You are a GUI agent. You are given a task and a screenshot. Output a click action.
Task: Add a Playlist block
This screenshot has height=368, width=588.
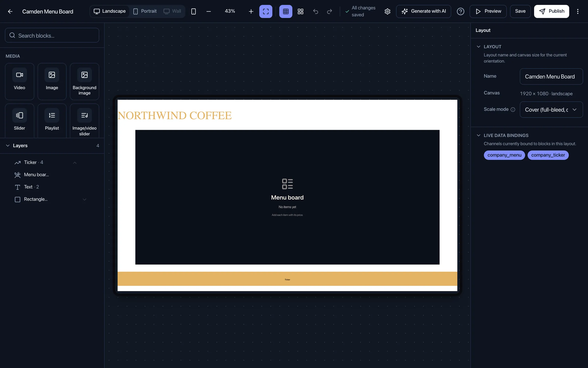[52, 121]
